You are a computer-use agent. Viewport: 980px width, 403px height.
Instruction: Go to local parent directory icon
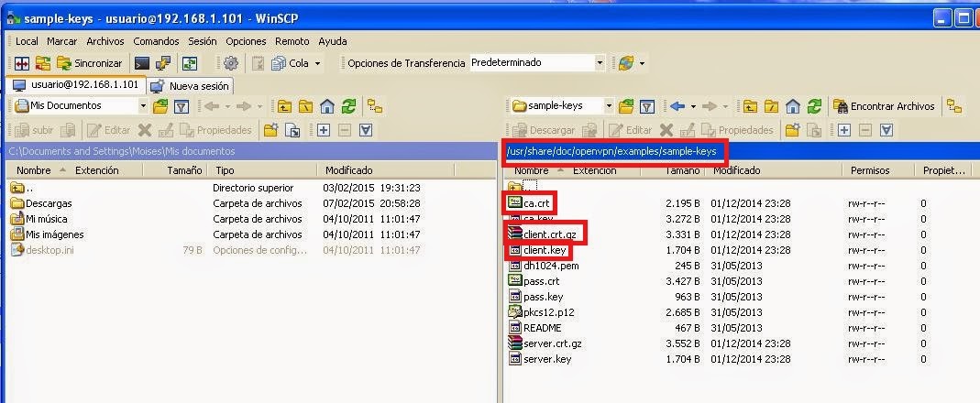(285, 106)
